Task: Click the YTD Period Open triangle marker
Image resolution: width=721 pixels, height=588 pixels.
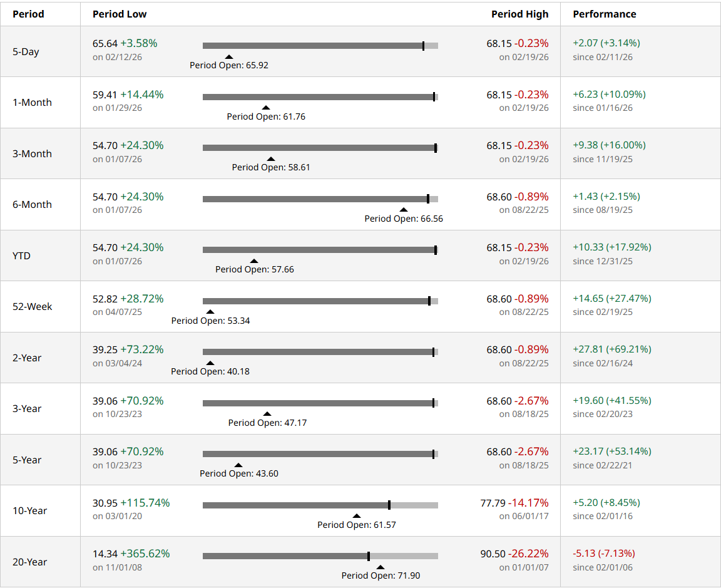Action: [x=254, y=261]
